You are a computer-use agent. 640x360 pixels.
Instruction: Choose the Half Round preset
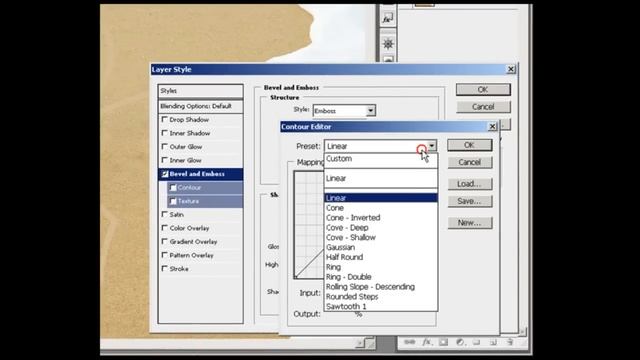pyautogui.click(x=381, y=257)
